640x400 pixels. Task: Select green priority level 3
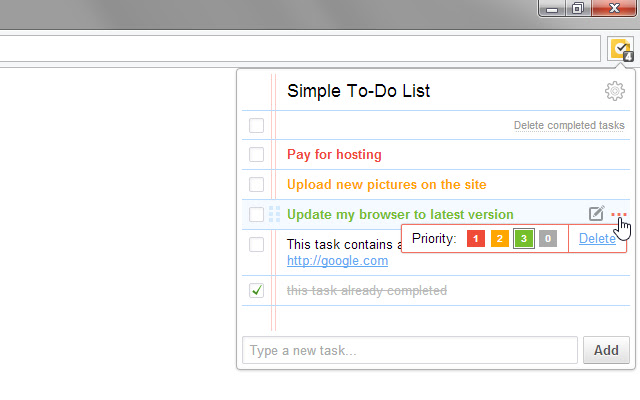524,239
